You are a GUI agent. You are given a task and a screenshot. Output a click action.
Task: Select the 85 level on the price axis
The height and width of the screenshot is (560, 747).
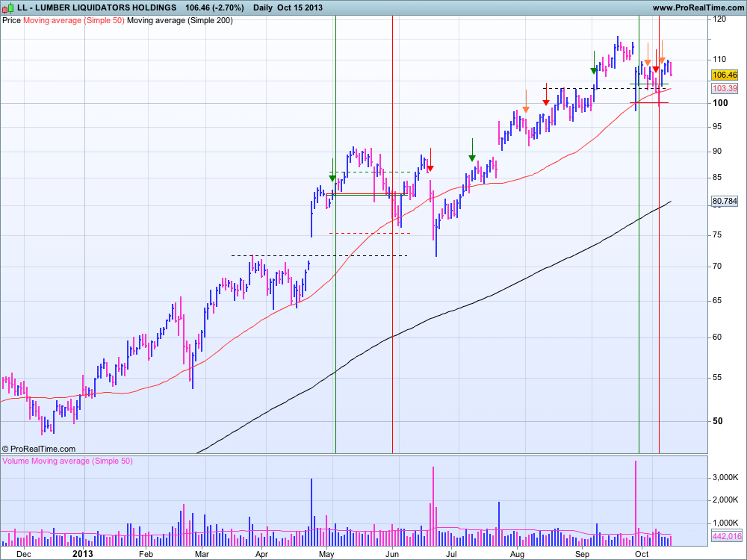pyautogui.click(x=718, y=178)
